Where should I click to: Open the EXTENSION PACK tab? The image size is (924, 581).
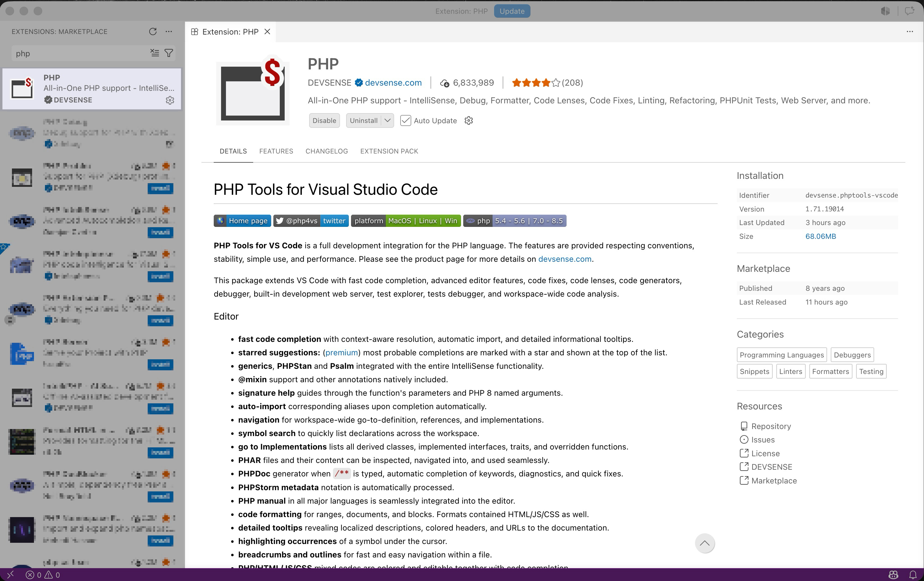tap(389, 151)
